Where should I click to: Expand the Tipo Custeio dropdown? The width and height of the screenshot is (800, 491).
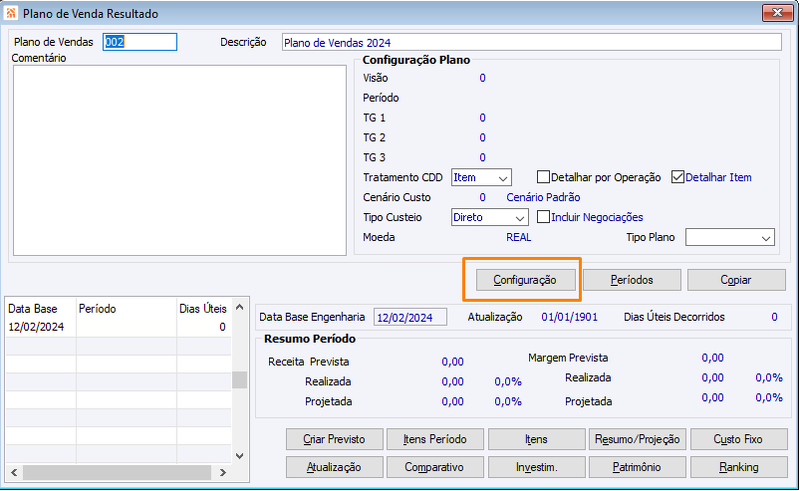click(490, 217)
